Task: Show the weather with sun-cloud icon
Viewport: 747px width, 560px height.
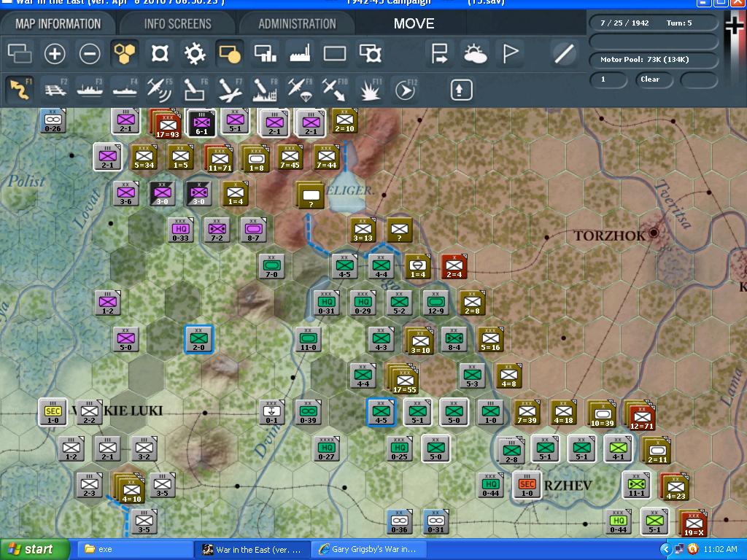Action: [x=475, y=53]
